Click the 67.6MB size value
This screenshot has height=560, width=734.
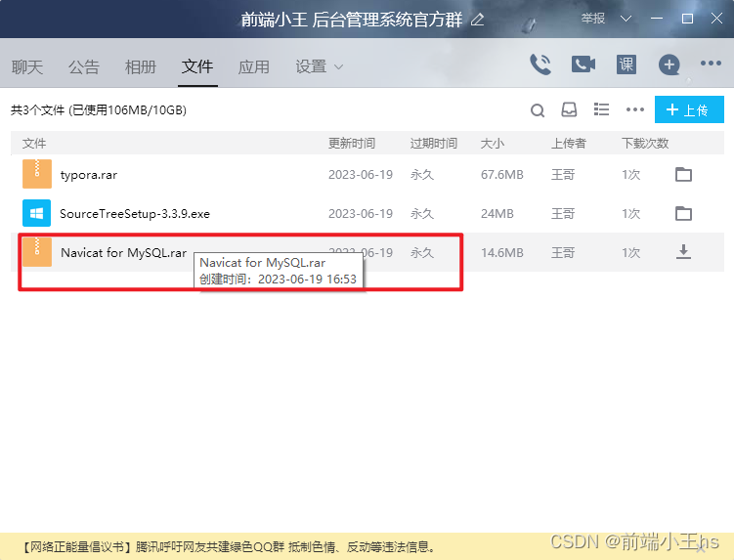click(x=501, y=175)
